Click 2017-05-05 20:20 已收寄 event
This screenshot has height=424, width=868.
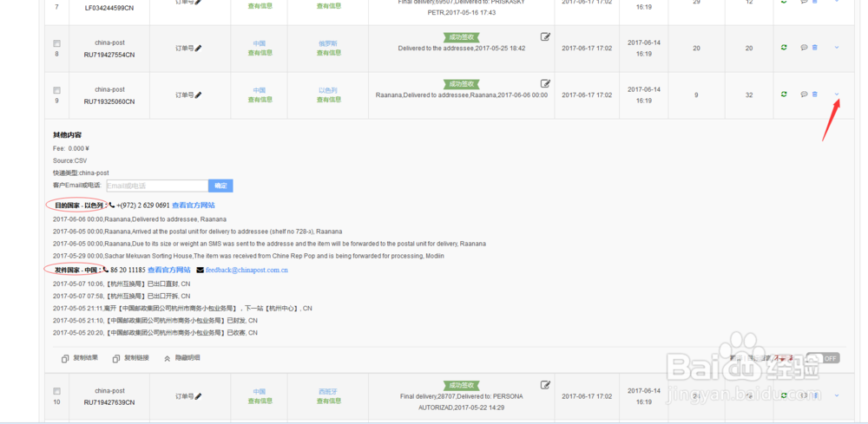tap(155, 333)
